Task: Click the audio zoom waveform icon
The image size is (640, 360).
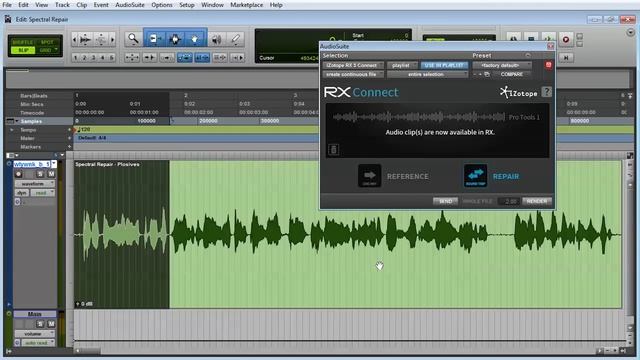Action: (x=86, y=40)
